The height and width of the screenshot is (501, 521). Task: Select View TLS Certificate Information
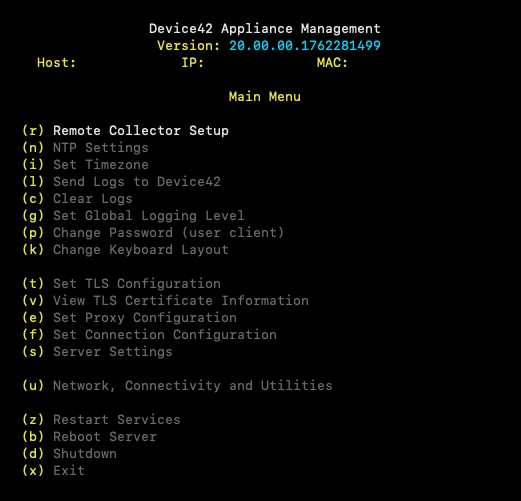coord(181,301)
